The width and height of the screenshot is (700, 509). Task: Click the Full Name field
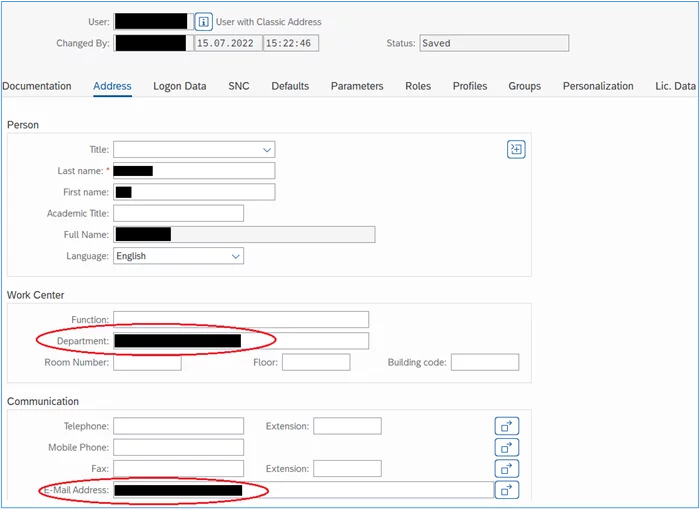(x=244, y=234)
